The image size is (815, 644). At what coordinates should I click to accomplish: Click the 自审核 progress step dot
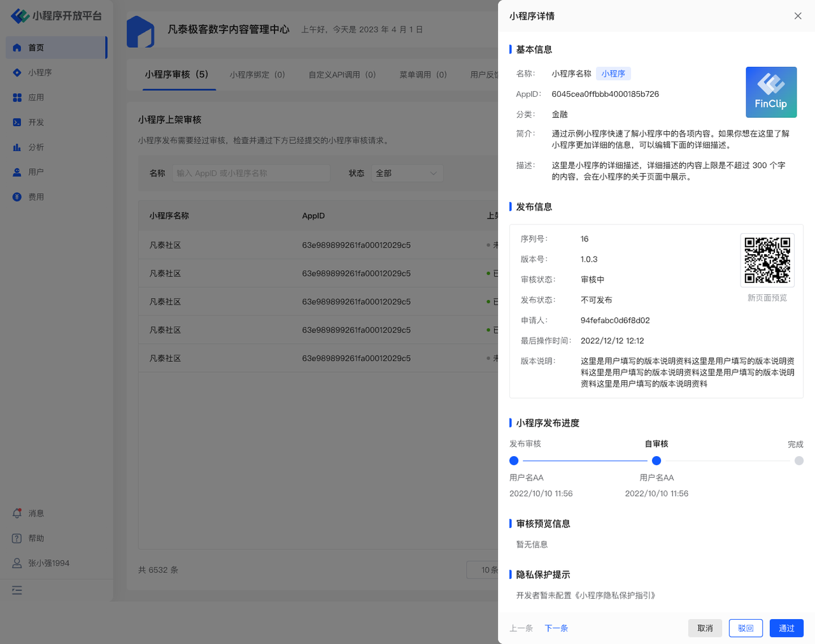pyautogui.click(x=656, y=461)
